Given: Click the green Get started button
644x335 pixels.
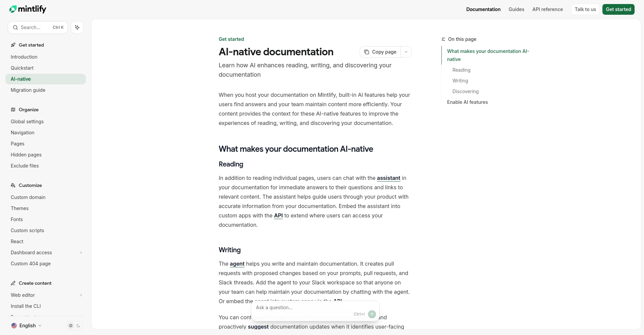Looking at the screenshot, I should point(618,9).
